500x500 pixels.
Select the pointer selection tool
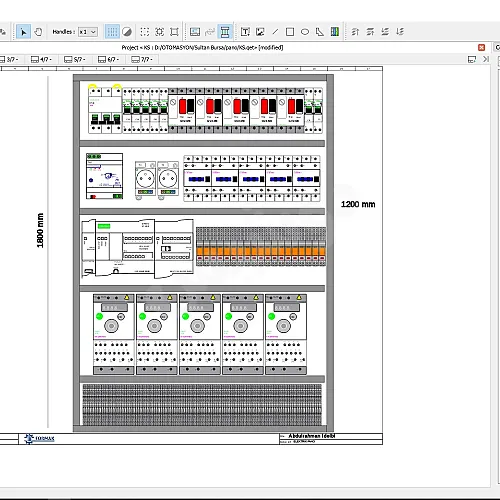pos(23,32)
